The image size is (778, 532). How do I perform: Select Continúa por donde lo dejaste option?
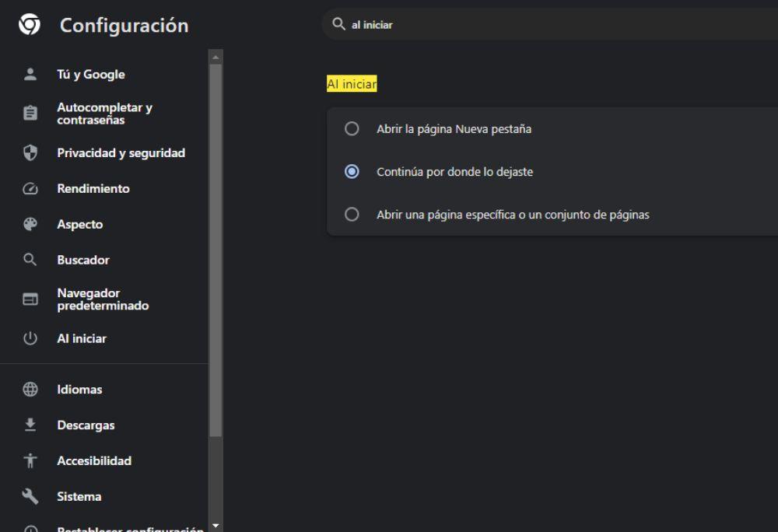coord(352,172)
